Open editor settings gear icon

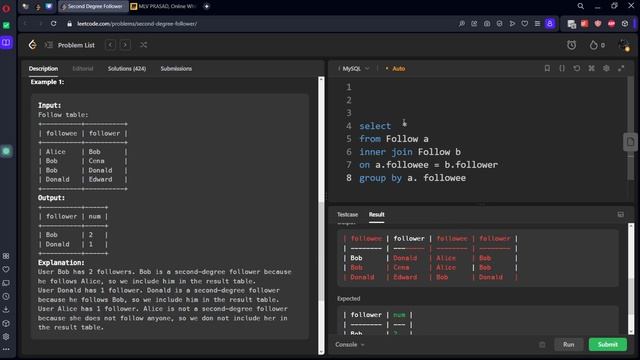click(x=606, y=68)
